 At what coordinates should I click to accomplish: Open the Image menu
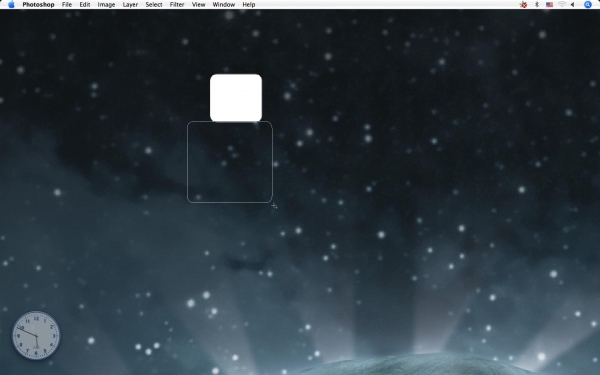tap(106, 5)
